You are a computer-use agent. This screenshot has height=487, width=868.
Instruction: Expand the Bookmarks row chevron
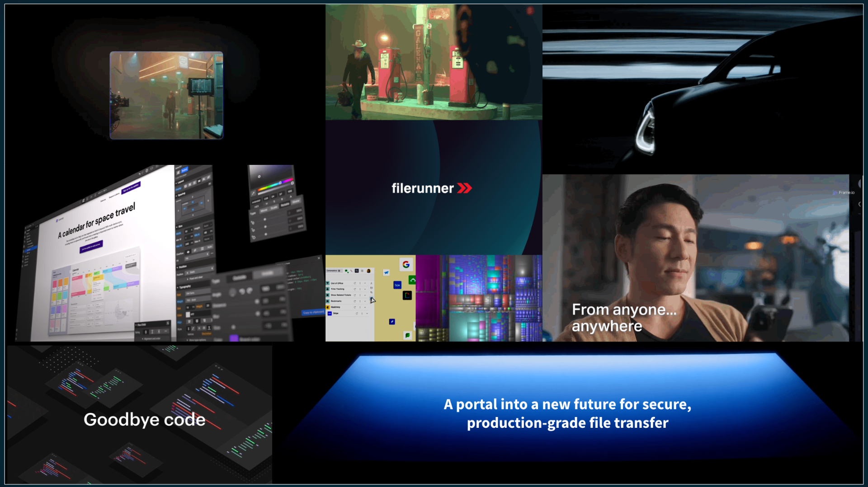click(365, 301)
